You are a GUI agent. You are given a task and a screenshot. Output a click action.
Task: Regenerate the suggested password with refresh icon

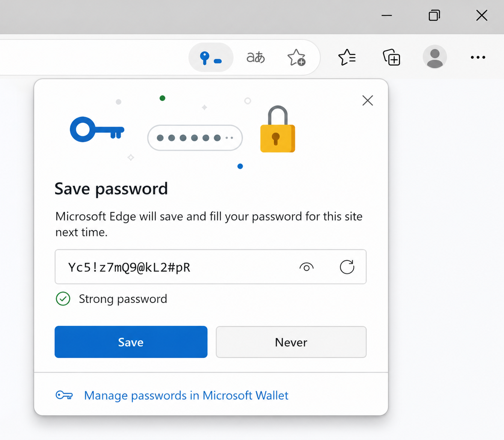point(347,267)
